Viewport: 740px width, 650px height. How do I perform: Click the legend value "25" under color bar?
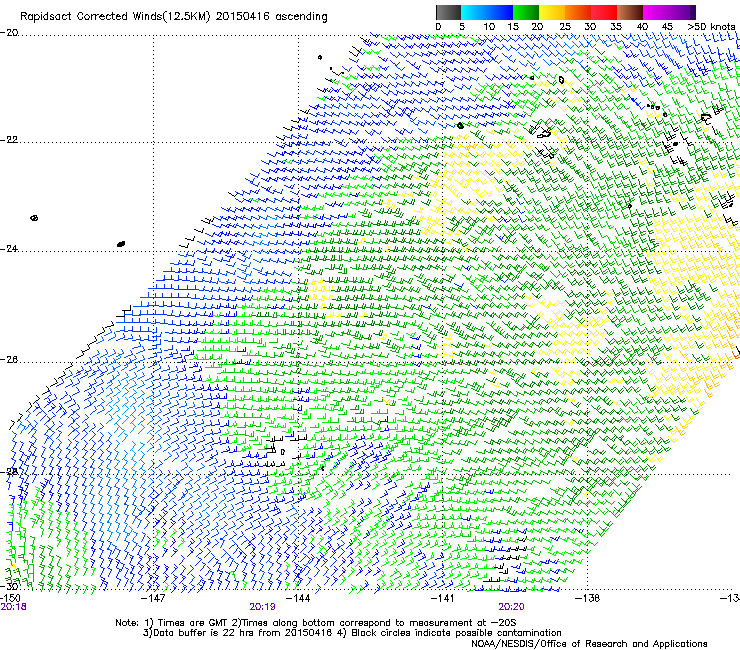click(565, 27)
